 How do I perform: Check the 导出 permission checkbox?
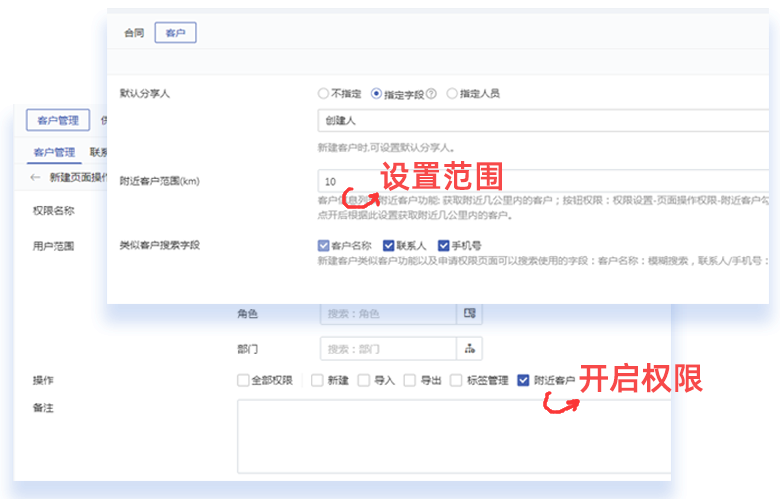(x=409, y=380)
